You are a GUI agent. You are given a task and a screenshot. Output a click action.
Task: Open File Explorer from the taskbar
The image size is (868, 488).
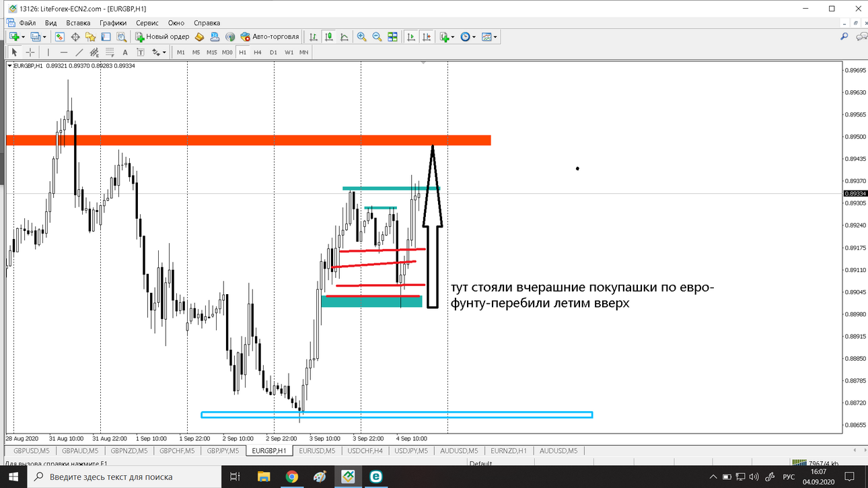coord(263,477)
